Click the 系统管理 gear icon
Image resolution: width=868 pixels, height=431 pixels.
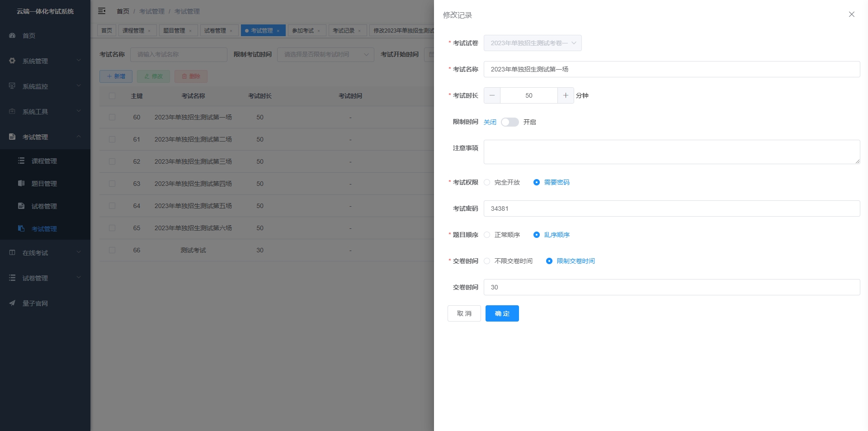(x=12, y=61)
